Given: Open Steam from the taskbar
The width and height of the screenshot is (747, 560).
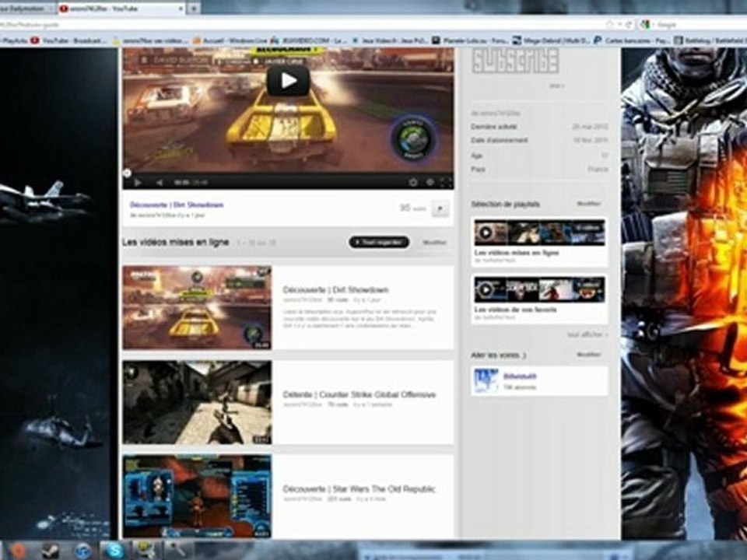Looking at the screenshot, I should pyautogui.click(x=50, y=551).
